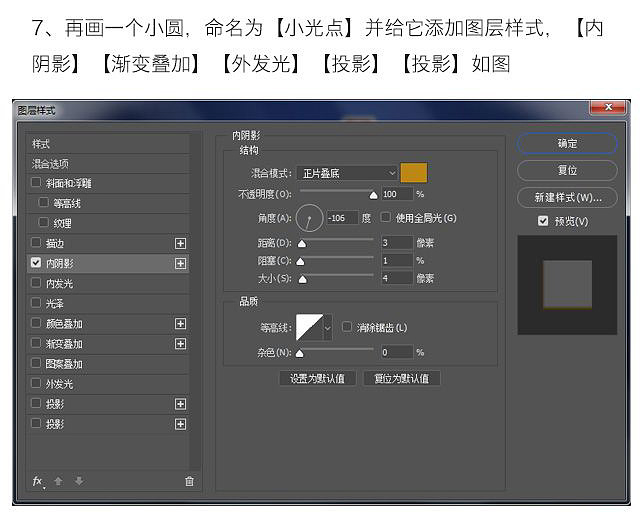Uncheck the 预览 checkbox
Viewport: 640px width, 512px height.
(x=543, y=221)
